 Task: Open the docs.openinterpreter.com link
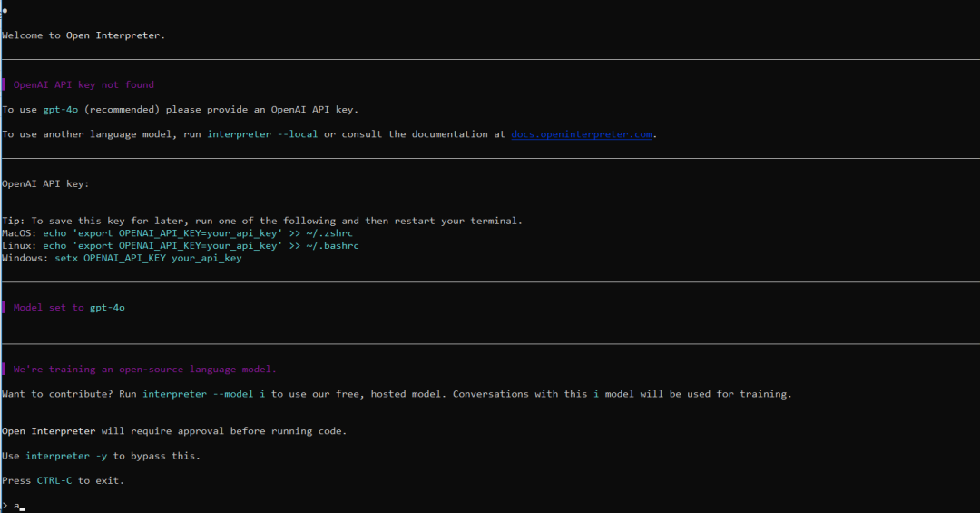coord(582,134)
